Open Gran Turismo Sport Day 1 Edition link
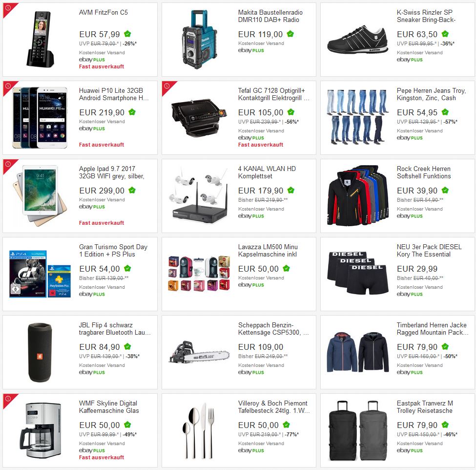This screenshot has width=476, height=470. 113,251
